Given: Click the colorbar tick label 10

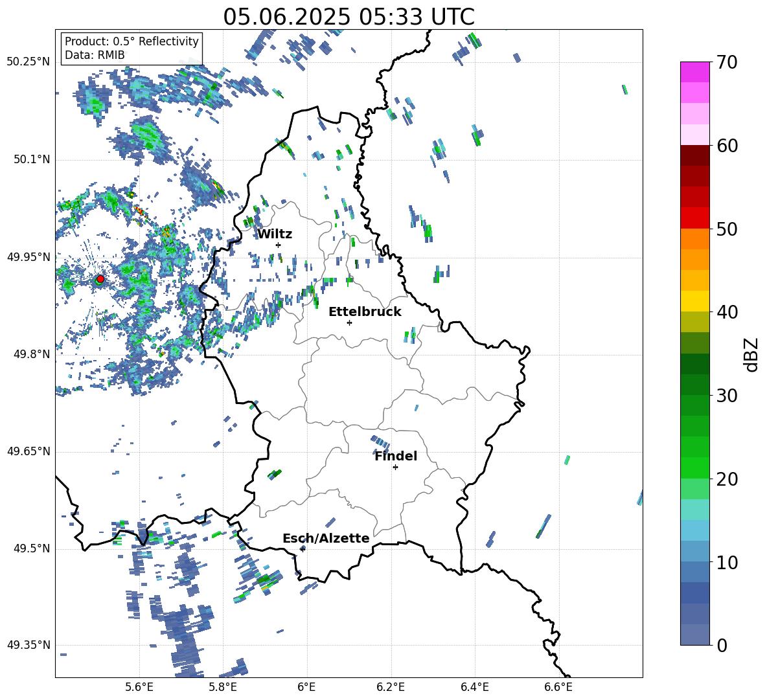Looking at the screenshot, I should [x=727, y=562].
